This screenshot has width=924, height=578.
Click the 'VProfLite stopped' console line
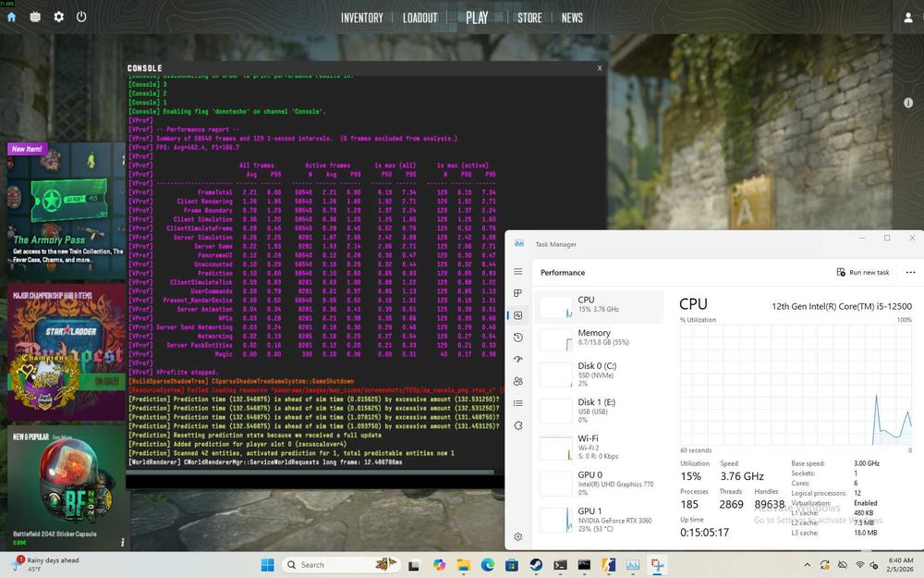click(x=187, y=372)
